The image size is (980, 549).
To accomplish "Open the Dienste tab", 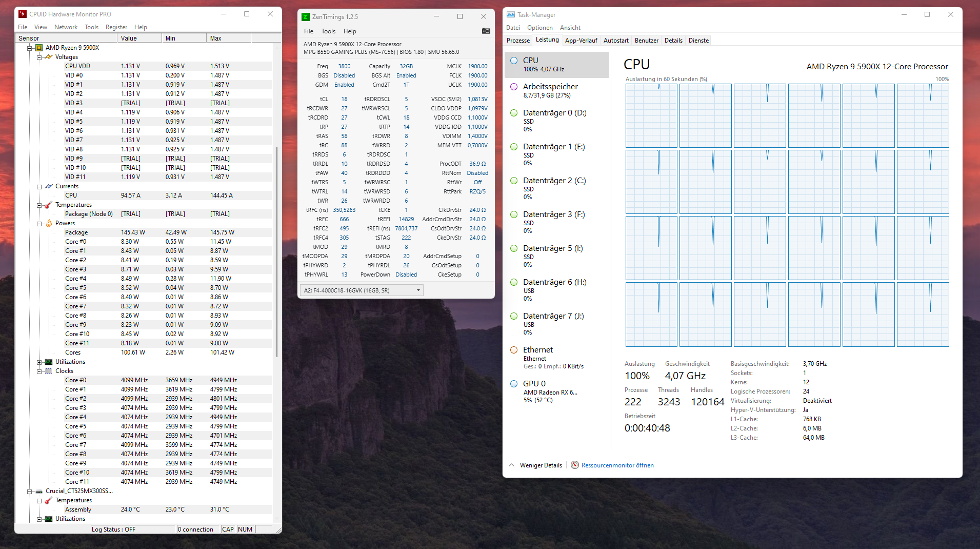I will [698, 41].
